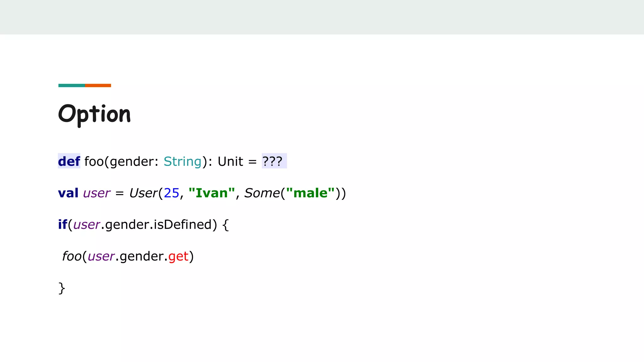Click the teal String type name
This screenshot has width=644, height=362.
pyautogui.click(x=182, y=162)
